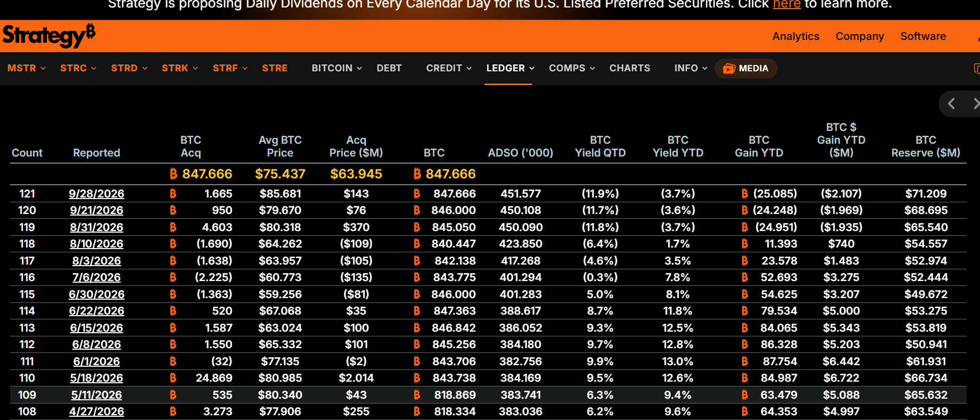This screenshot has width=980, height=420.
Task: Open the 8/3/2026 report link
Action: tap(96, 261)
